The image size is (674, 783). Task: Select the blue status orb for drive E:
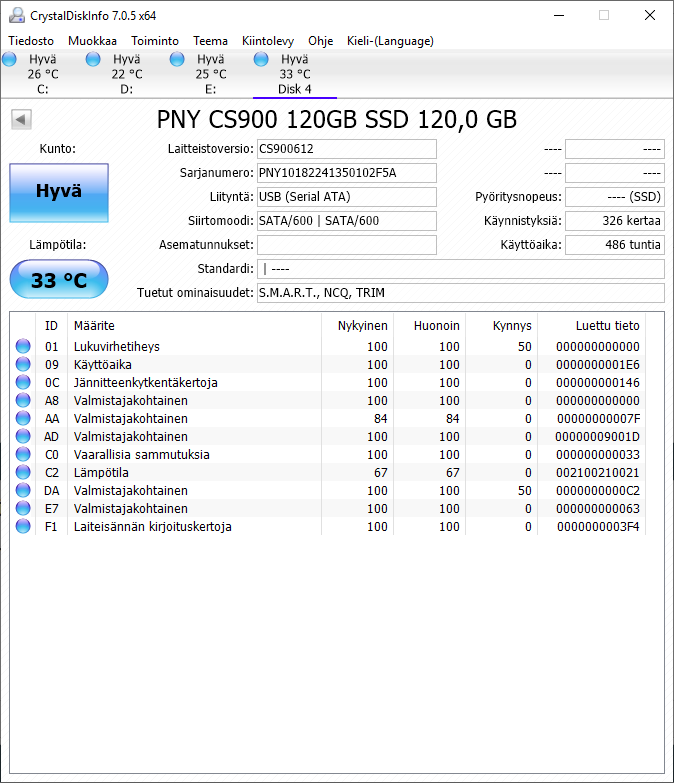point(177,59)
